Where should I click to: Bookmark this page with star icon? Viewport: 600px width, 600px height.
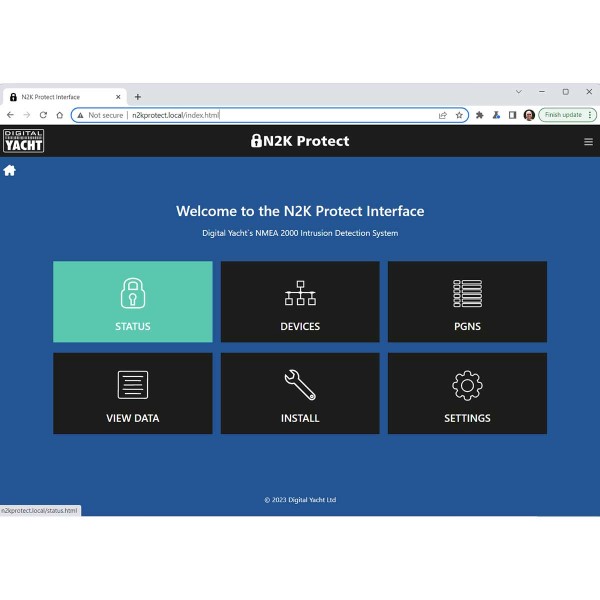pyautogui.click(x=459, y=115)
